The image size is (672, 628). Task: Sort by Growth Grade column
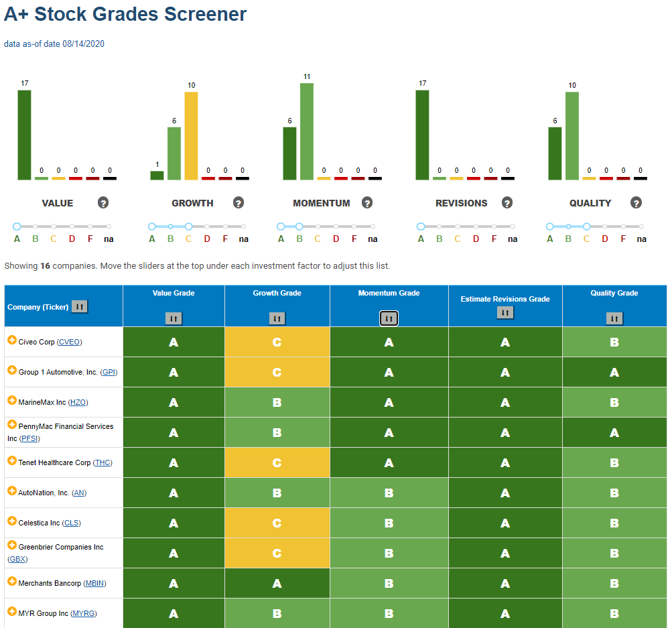tap(277, 318)
